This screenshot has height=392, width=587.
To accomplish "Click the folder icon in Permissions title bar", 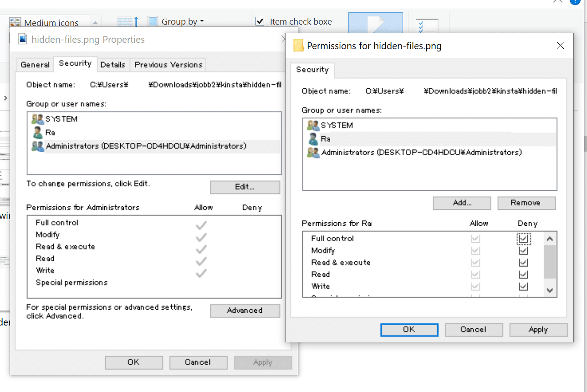I will [298, 46].
